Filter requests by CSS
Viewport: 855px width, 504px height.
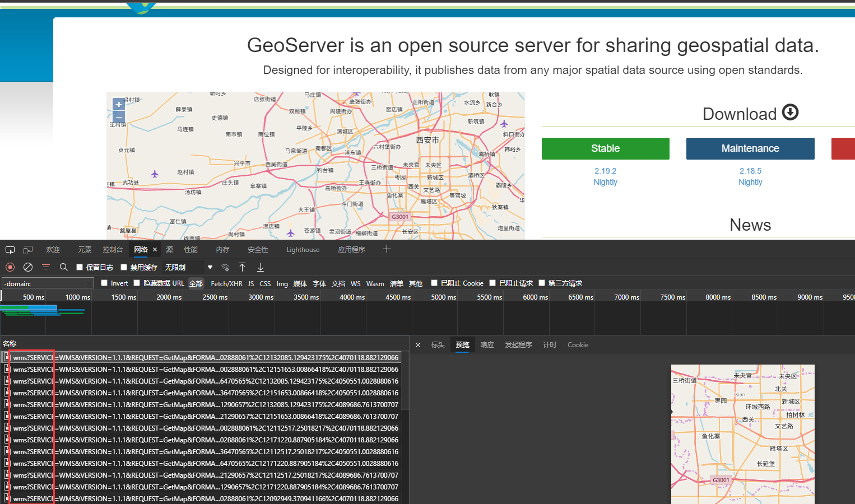(x=265, y=284)
